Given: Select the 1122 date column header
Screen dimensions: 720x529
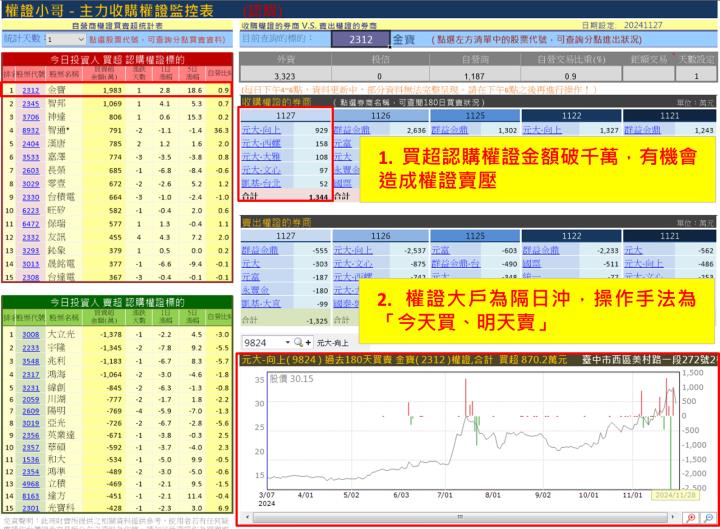Looking at the screenshot, I should pyautogui.click(x=570, y=116).
